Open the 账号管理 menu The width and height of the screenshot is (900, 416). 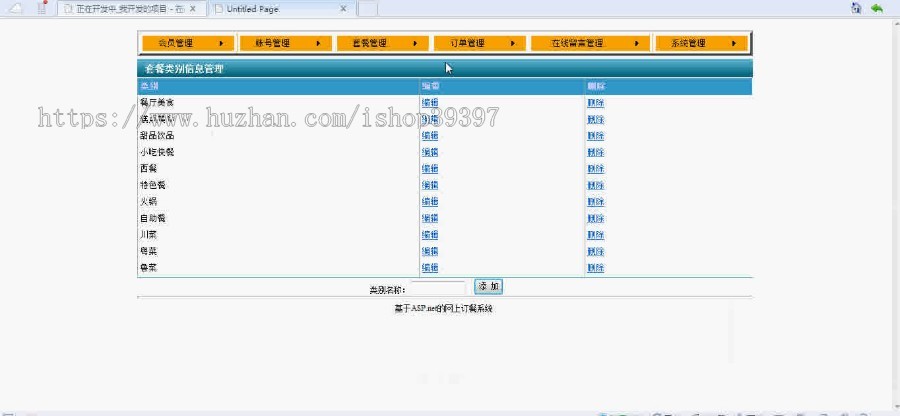click(285, 43)
